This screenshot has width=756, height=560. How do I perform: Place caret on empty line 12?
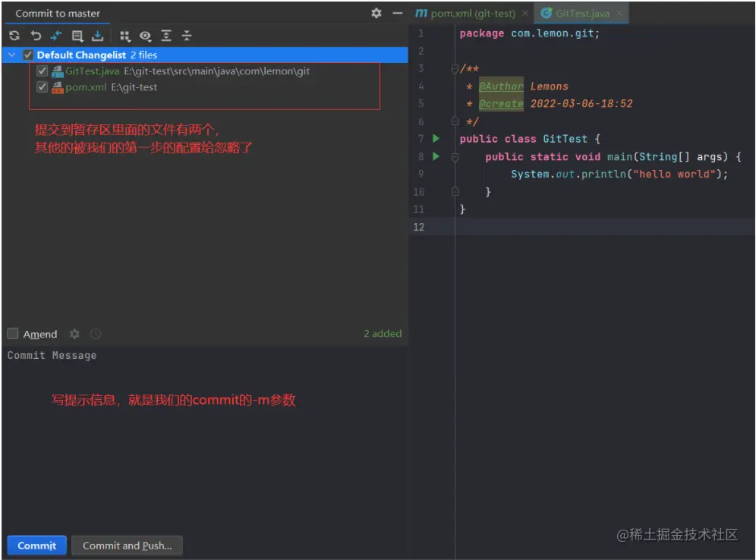point(605,227)
